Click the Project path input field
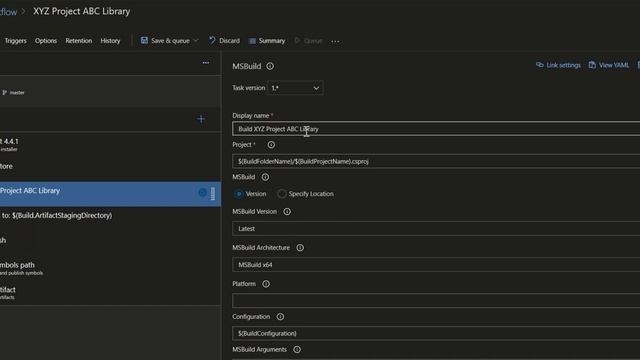 click(436, 161)
